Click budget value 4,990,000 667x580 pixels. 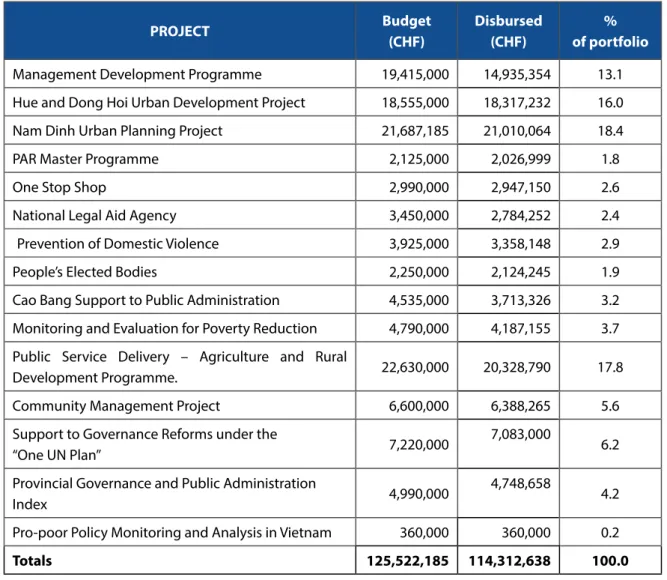click(x=419, y=494)
